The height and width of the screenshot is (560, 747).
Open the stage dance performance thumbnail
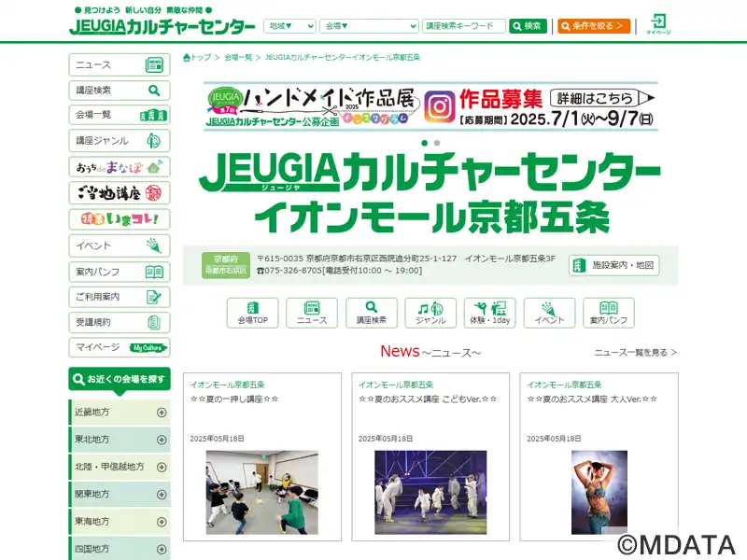[430, 493]
